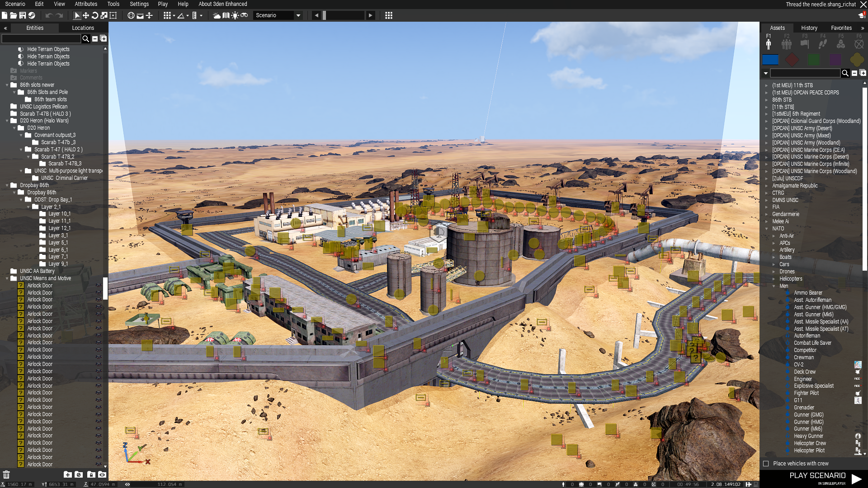
Task: Click the Entities search input field
Action: (x=41, y=39)
